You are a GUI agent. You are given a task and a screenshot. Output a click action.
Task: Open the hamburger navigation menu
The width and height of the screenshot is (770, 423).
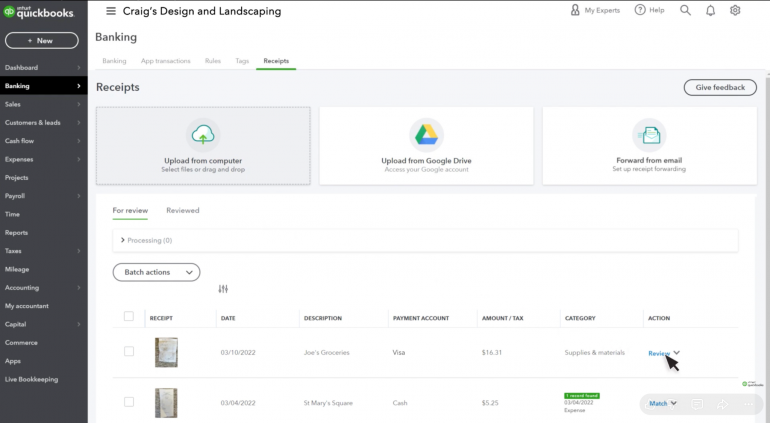tap(111, 11)
